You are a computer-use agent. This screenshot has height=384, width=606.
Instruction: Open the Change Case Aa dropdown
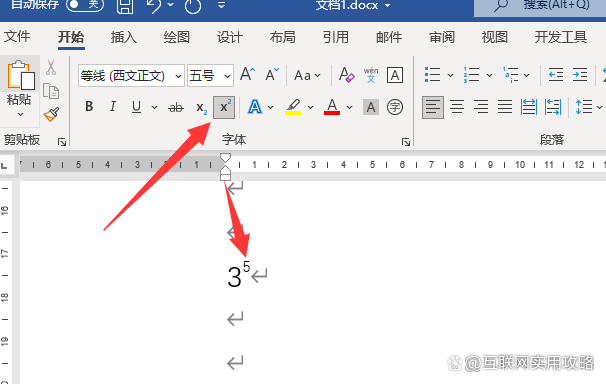tap(307, 75)
